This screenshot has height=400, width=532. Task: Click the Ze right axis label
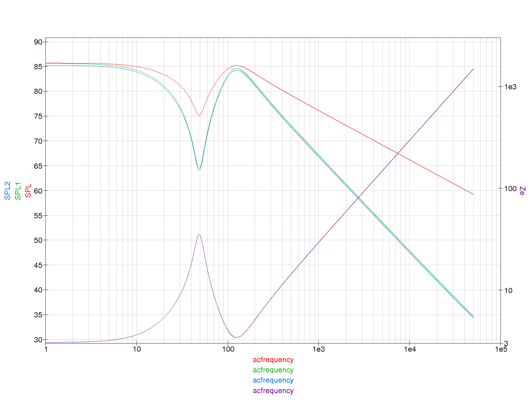(522, 191)
